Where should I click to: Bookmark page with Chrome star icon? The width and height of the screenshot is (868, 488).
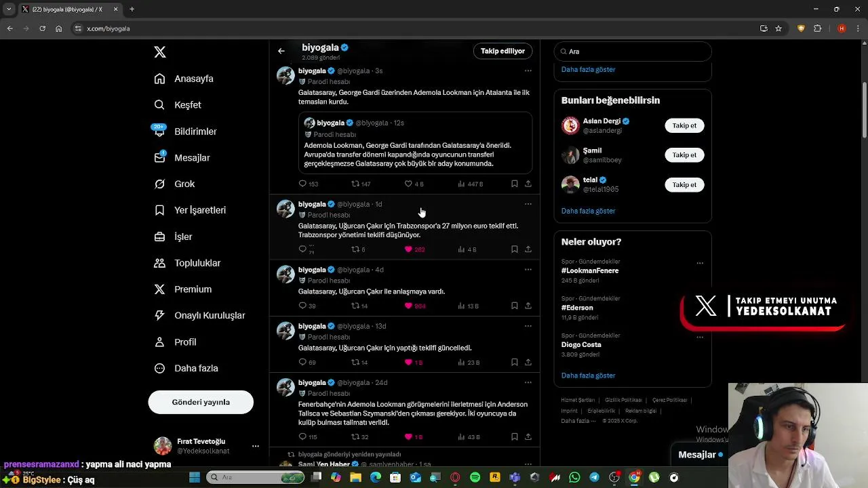click(x=778, y=28)
